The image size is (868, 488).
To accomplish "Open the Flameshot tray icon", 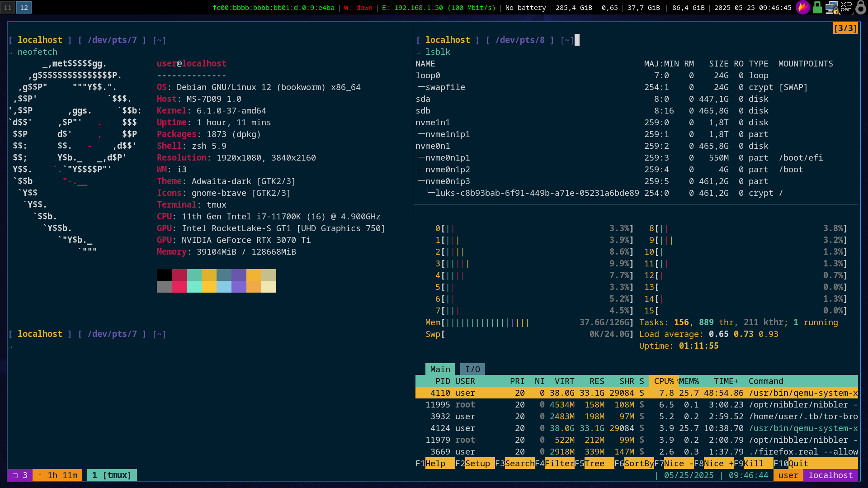I will click(x=803, y=7).
